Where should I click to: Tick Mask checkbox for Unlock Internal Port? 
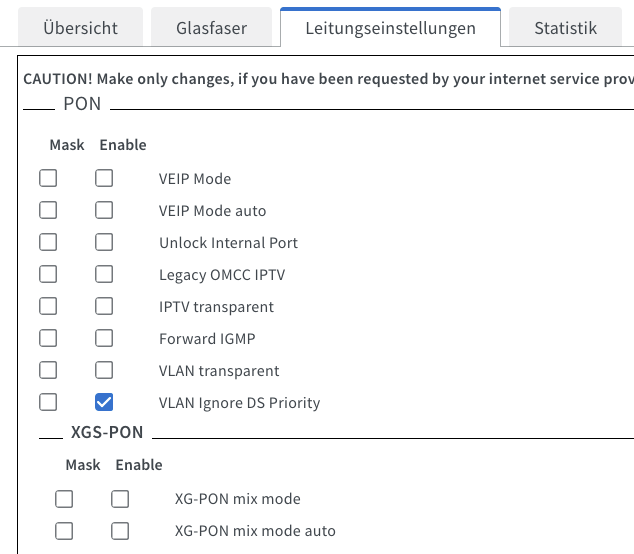(x=48, y=242)
